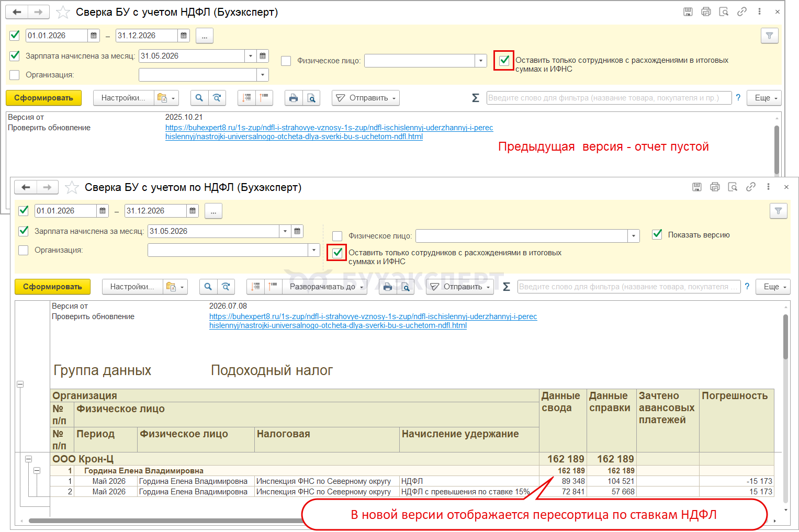Viewport: 799px width, 532px height.
Task: Click filter word input field in lower window
Action: [629, 287]
